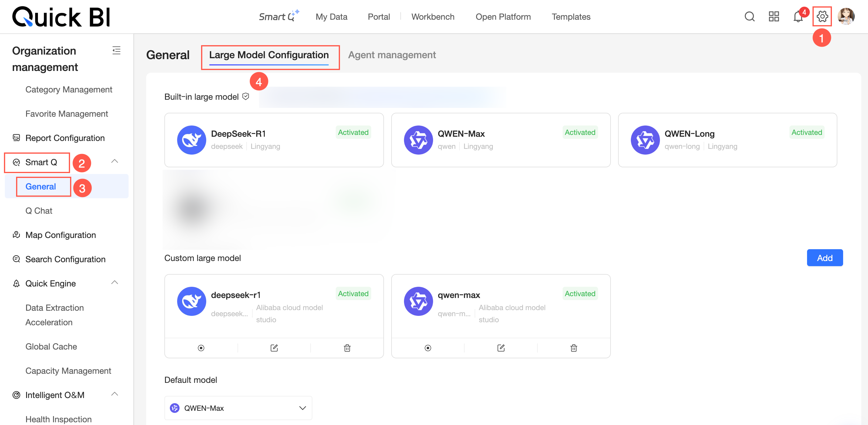The height and width of the screenshot is (425, 868).
Task: Delete the deepseek-r1 custom model
Action: [347, 348]
